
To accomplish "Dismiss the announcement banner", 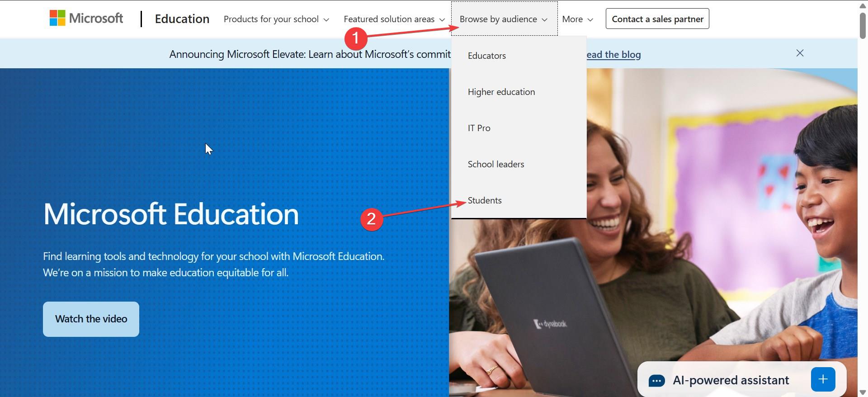I will (800, 53).
